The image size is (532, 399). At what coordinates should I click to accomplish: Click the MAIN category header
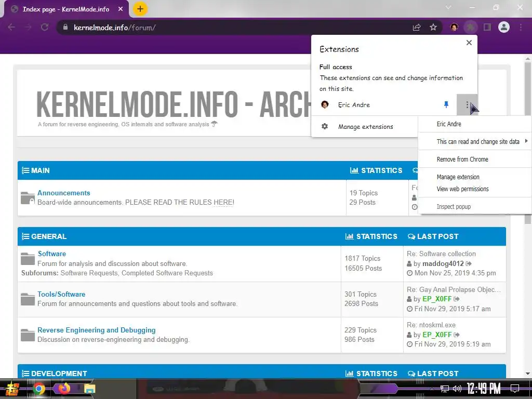[x=40, y=170]
